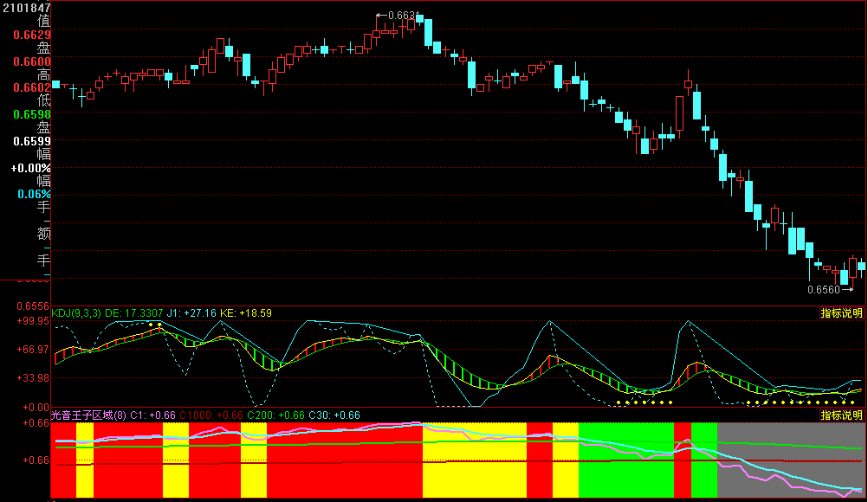Click the 0.6560 low price marker
This screenshot has width=868, height=502.
pyautogui.click(x=830, y=290)
